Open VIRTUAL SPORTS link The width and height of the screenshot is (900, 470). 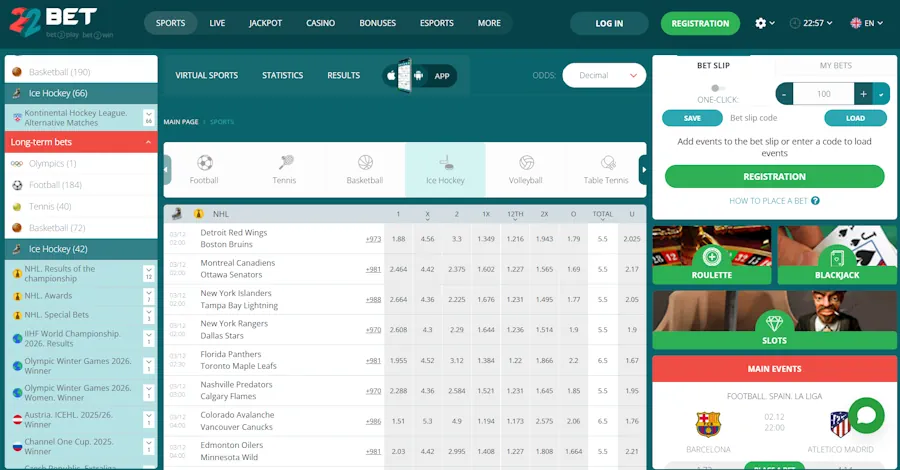click(x=207, y=76)
